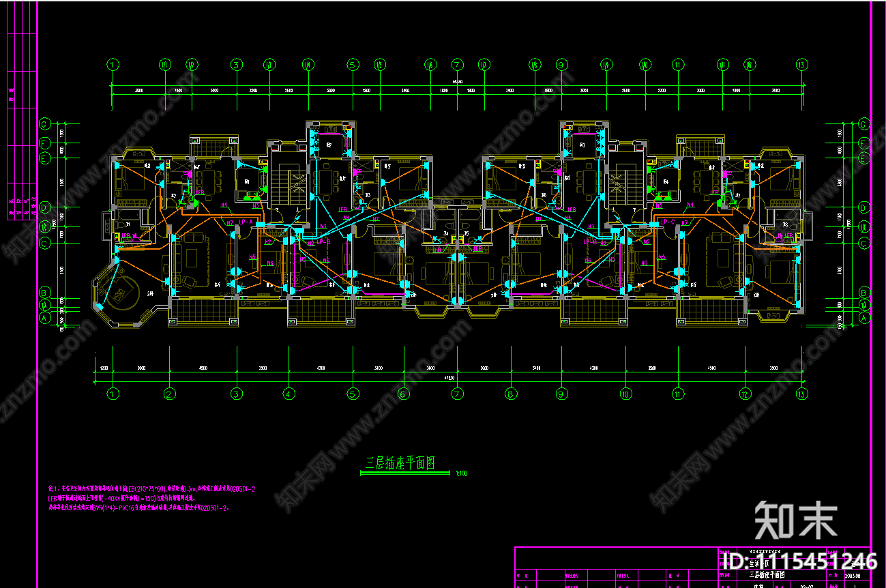
Task: Pick left-side axis bubble D
Action: pyautogui.click(x=46, y=207)
